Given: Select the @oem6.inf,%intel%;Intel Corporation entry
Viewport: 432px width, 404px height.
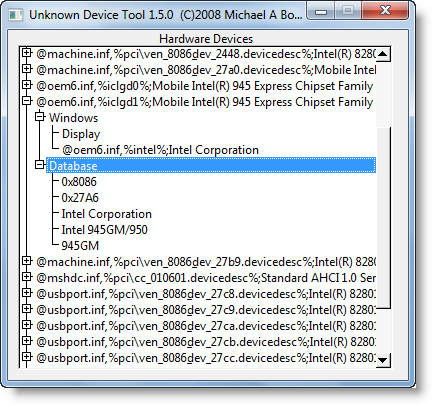Looking at the screenshot, I should click(160, 150).
